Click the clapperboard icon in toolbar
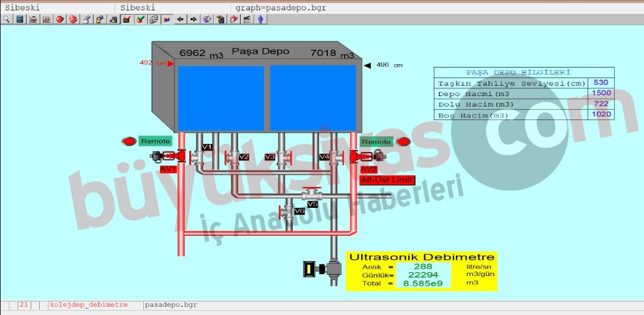Viewport: 644px width, 315px height. [x=248, y=20]
